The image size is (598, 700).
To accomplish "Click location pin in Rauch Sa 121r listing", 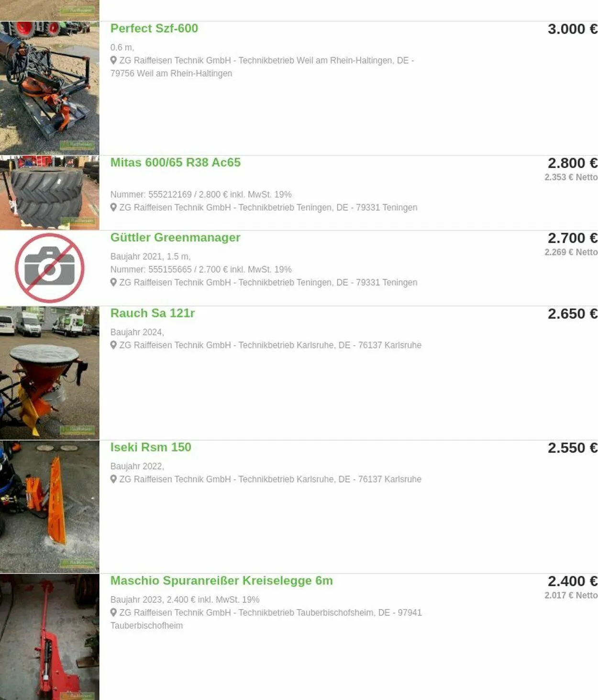I will tap(113, 345).
